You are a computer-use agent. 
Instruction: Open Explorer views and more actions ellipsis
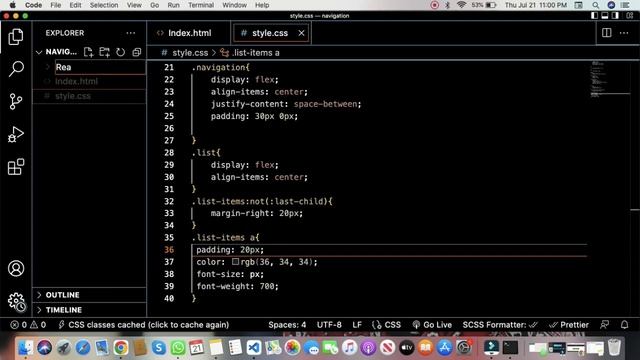[x=131, y=33]
